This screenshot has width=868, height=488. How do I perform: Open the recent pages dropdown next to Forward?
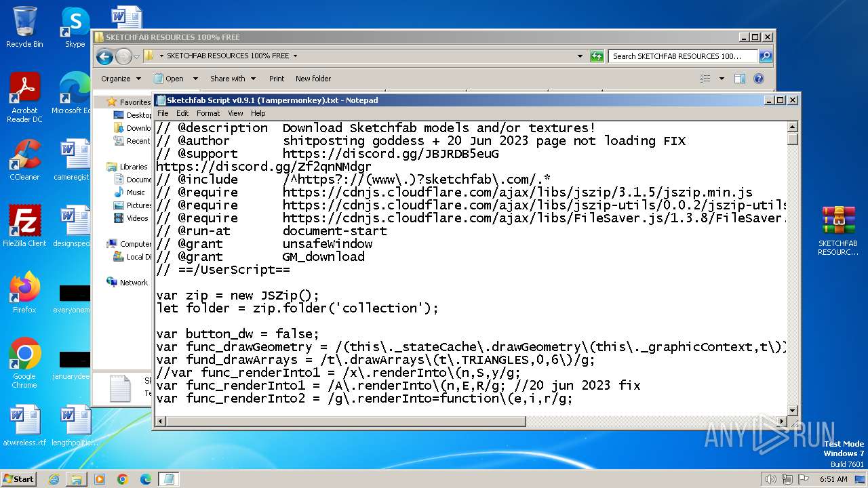coord(136,56)
